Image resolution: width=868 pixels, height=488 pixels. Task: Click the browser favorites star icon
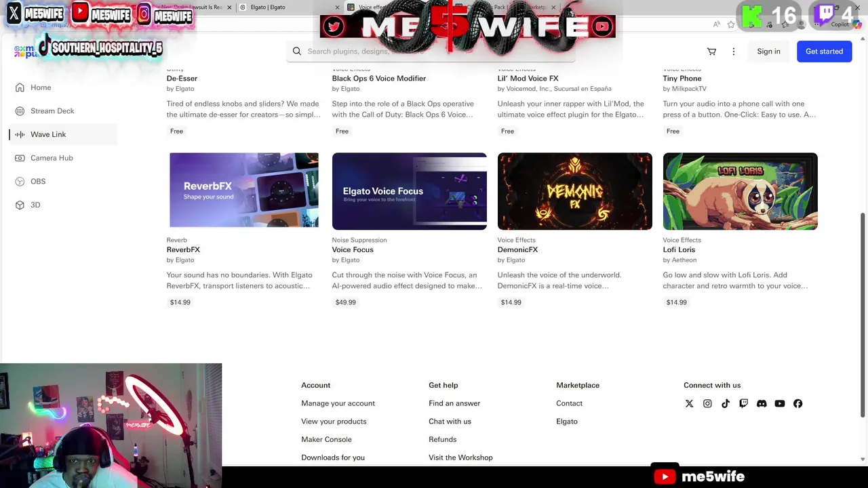tap(731, 24)
